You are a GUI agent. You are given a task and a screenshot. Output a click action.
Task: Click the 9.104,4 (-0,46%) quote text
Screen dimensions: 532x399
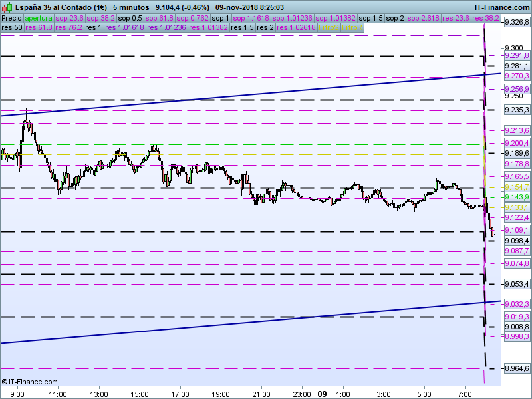point(182,7)
